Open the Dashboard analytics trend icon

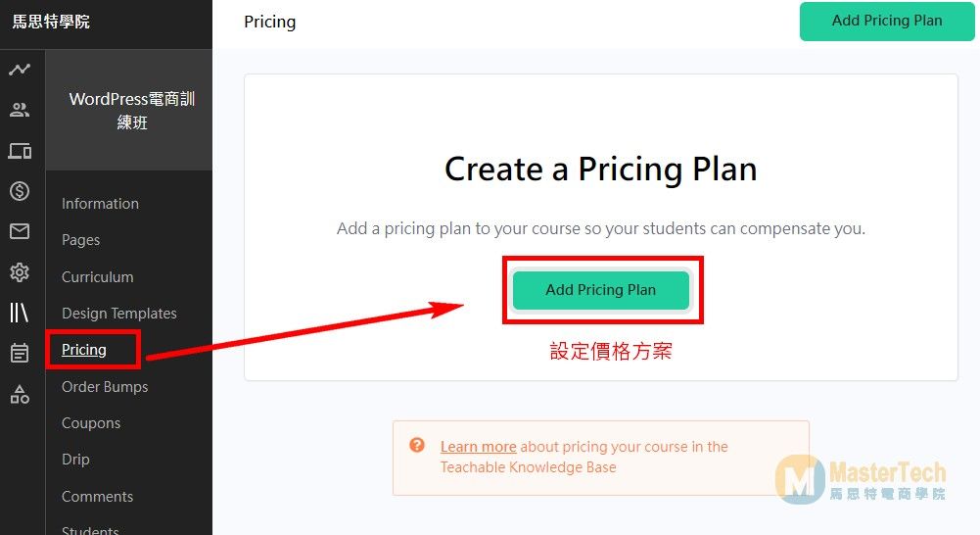coord(20,70)
